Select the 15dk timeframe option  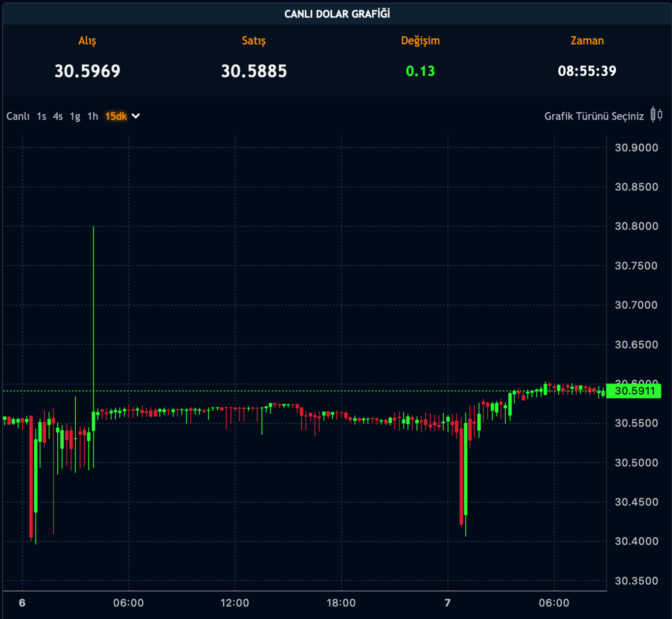point(116,116)
